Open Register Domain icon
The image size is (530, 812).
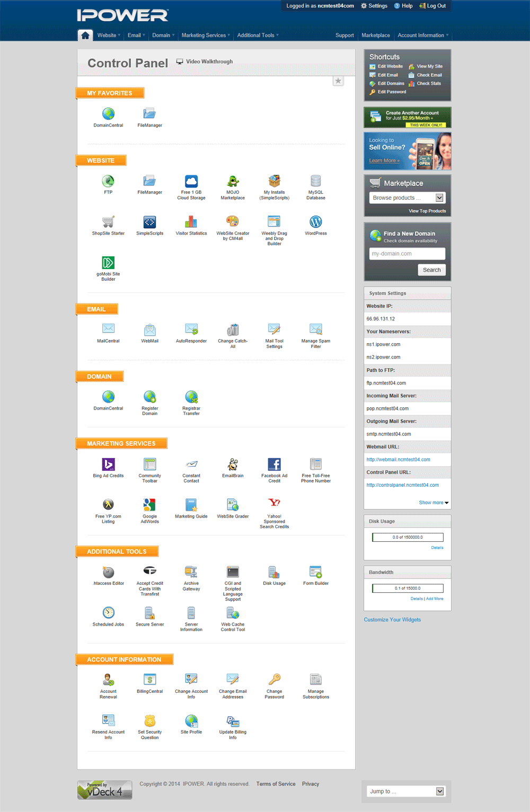[150, 397]
